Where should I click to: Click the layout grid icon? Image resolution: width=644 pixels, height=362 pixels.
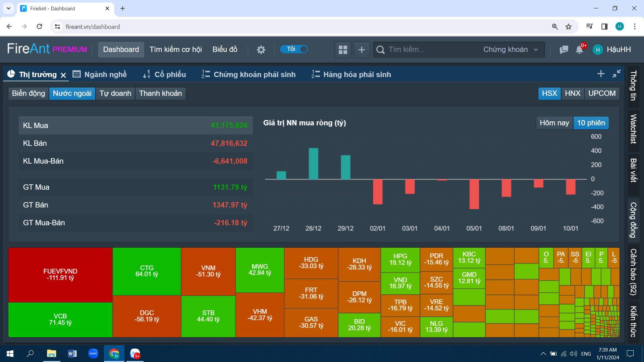pos(343,50)
